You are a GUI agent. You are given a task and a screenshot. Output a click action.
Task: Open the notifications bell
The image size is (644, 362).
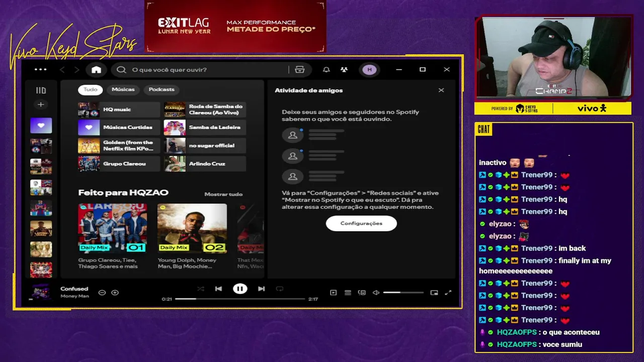[x=326, y=69]
